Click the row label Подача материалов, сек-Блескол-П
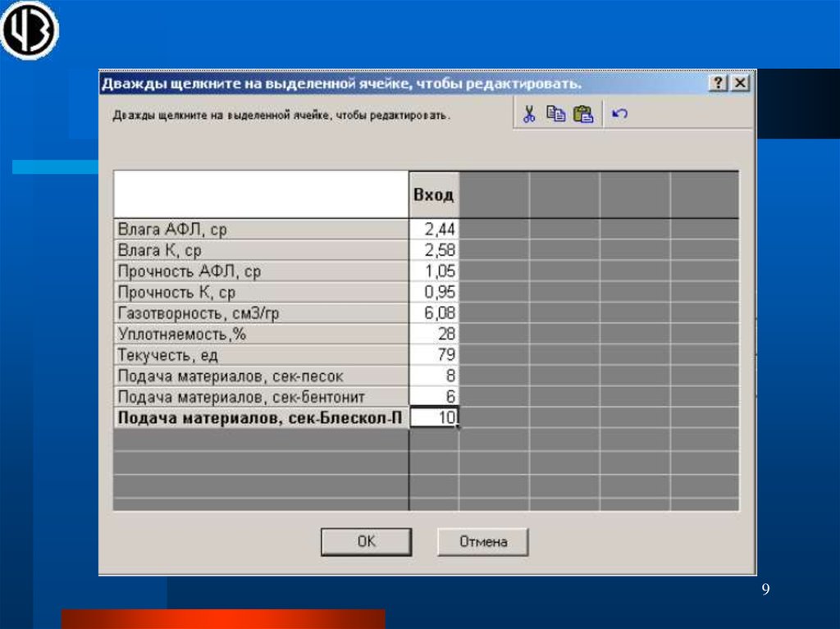Image resolution: width=840 pixels, height=629 pixels. coord(261,417)
